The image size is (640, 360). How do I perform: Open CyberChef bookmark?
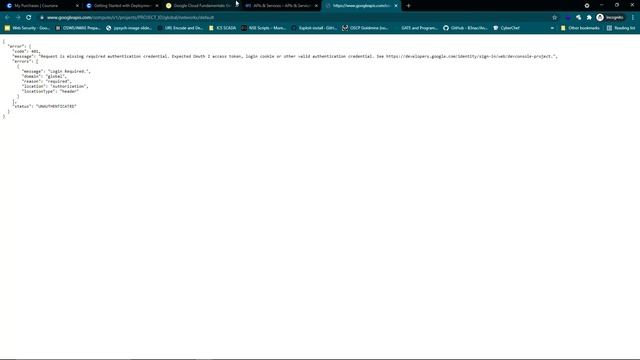[x=507, y=28]
